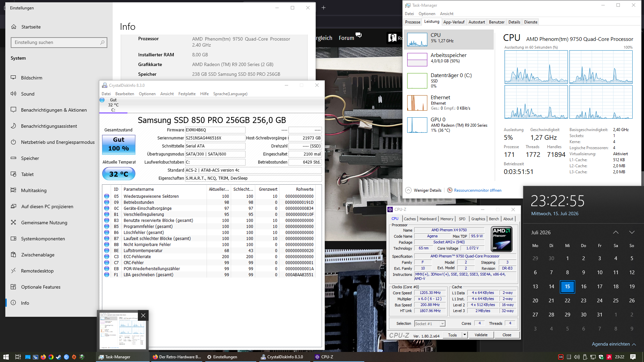Click the network tray icon
The image size is (644, 362).
point(593,357)
